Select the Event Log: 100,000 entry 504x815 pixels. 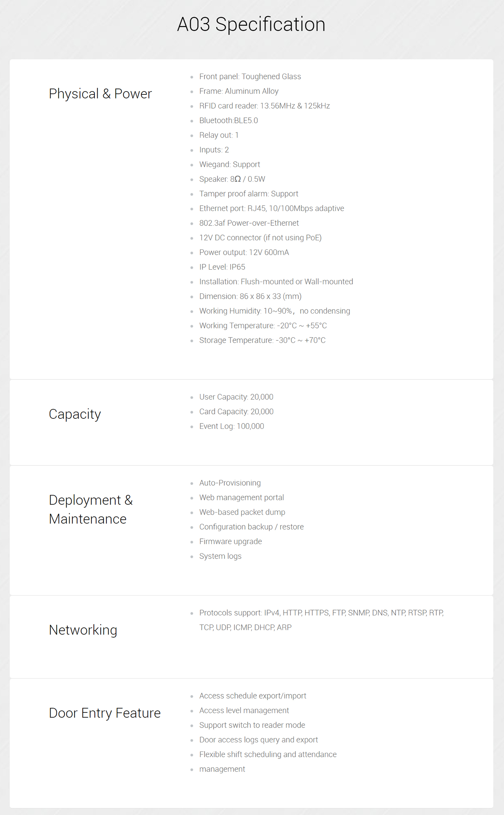coord(232,426)
